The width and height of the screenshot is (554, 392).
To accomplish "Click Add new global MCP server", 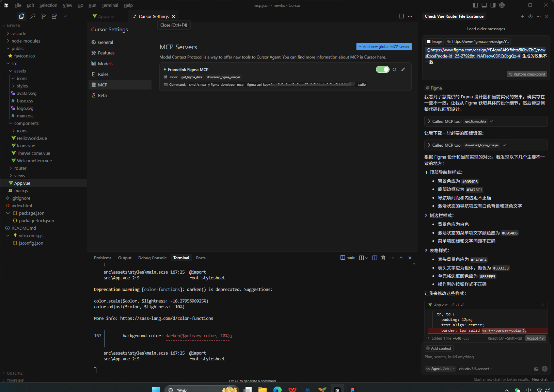I will click(384, 47).
